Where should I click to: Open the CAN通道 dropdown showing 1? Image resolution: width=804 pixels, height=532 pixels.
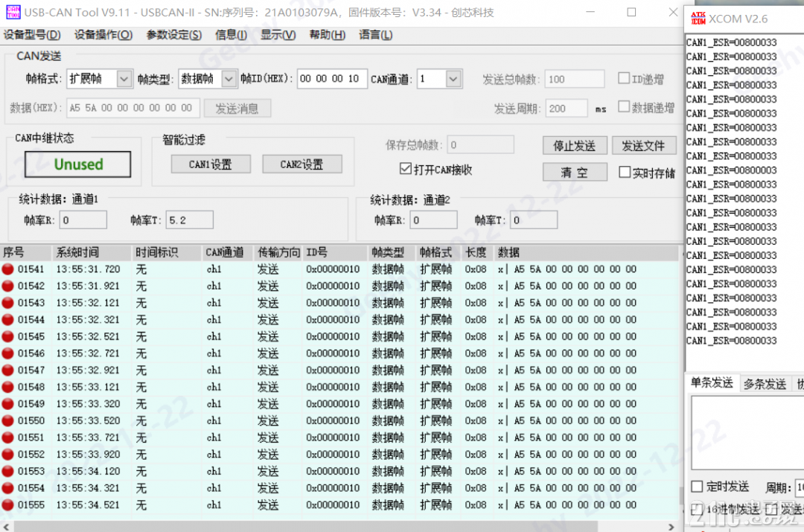coord(453,79)
